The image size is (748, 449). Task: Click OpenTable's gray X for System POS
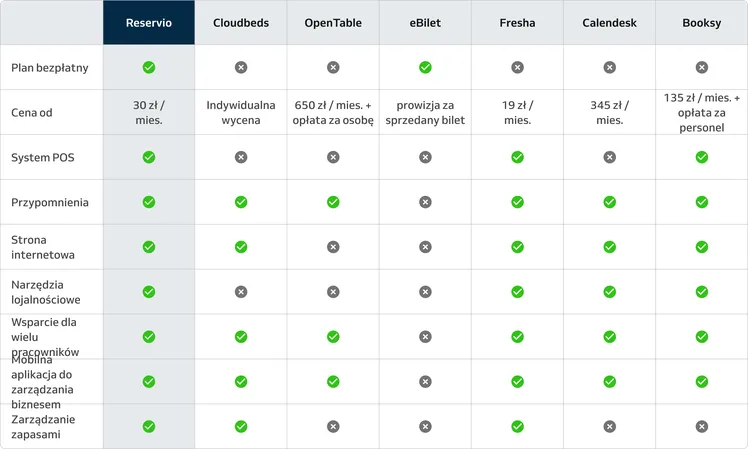coord(333,157)
